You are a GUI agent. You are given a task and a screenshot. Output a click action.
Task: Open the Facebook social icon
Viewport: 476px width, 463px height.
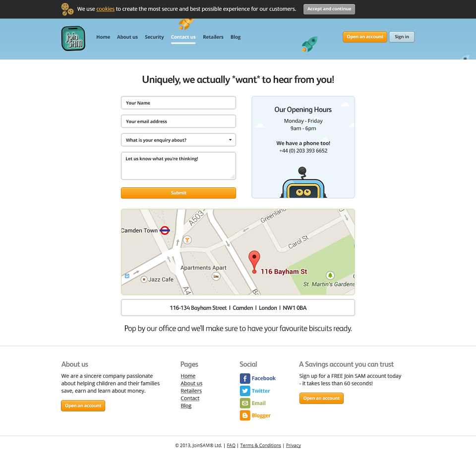click(244, 378)
